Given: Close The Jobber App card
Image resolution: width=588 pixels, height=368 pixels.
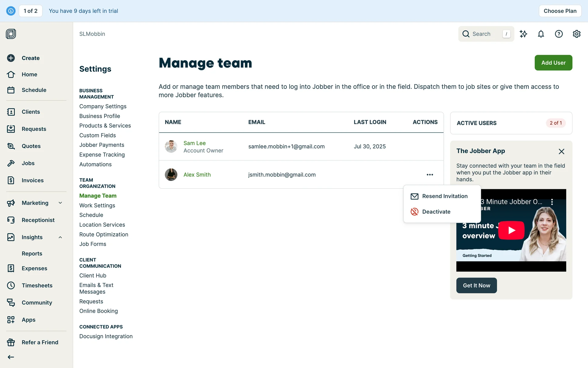Looking at the screenshot, I should click(561, 151).
